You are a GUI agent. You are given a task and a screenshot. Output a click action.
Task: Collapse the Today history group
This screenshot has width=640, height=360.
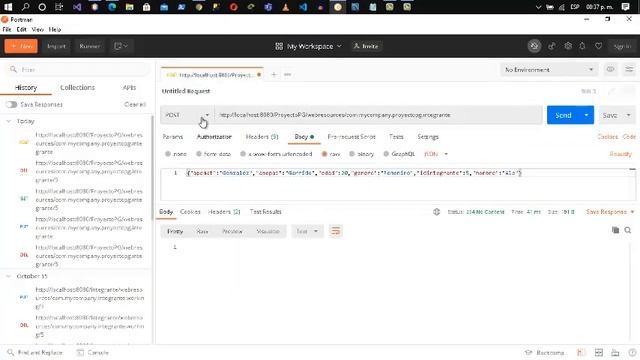[9, 121]
